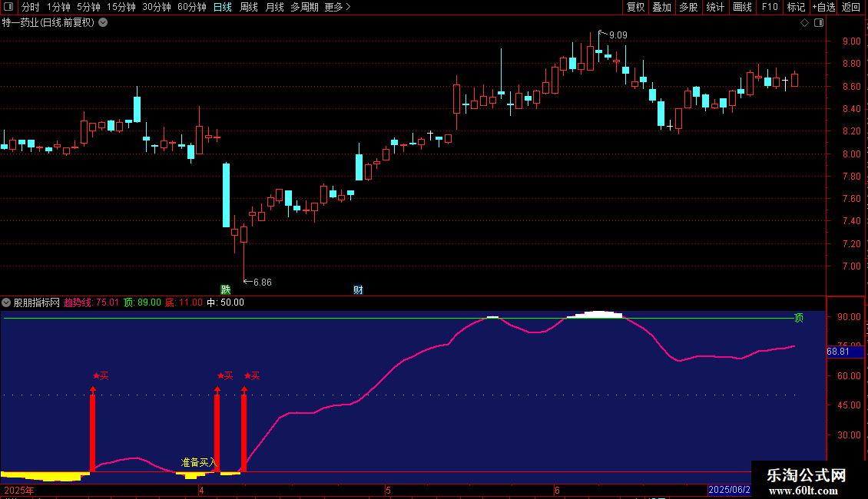Switch to 分时 intraday view
Viewport: 868px width, 499px height.
click(31, 7)
